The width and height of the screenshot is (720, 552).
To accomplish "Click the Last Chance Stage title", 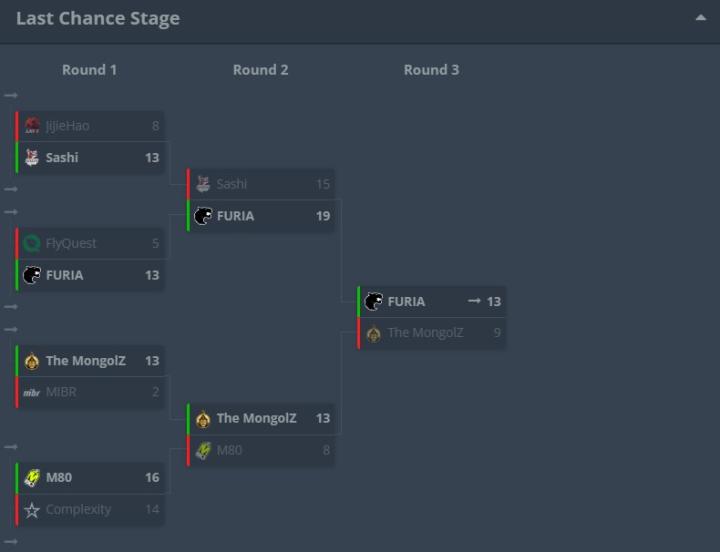I will click(x=98, y=19).
